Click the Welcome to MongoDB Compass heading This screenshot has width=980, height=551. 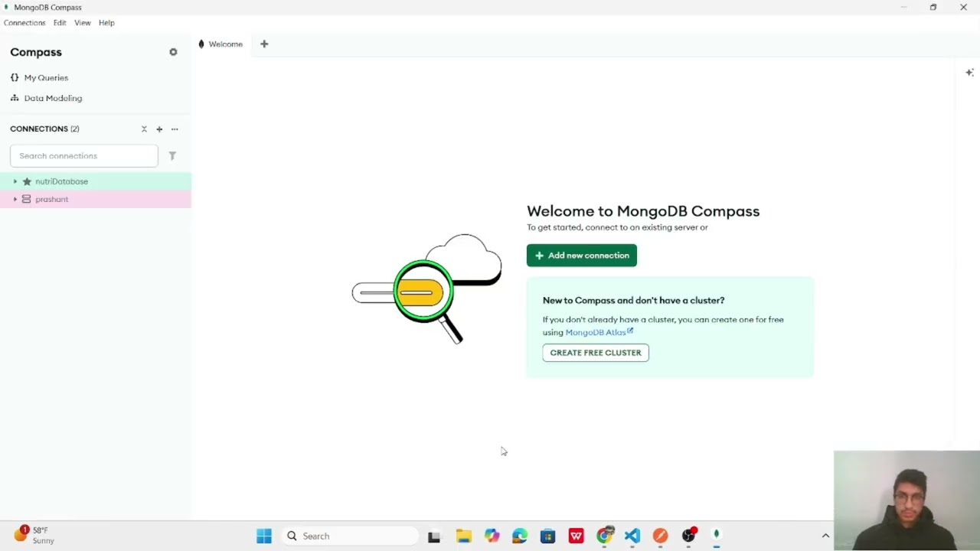tap(643, 211)
